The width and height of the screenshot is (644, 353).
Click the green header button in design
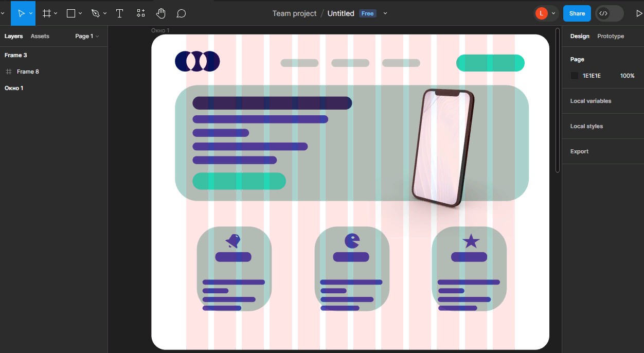coord(490,63)
